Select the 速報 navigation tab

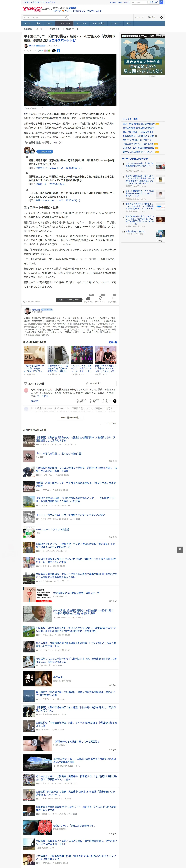38,24
